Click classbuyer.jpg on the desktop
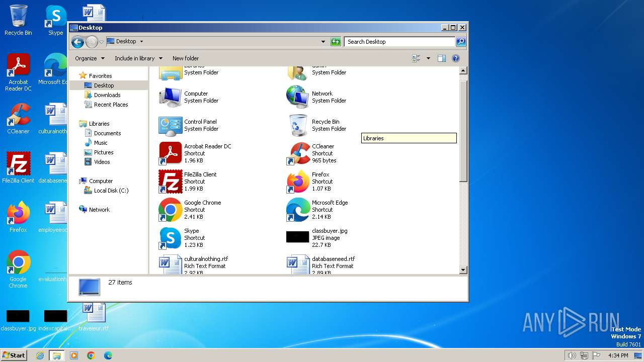The height and width of the screenshot is (362, 644). click(x=18, y=320)
